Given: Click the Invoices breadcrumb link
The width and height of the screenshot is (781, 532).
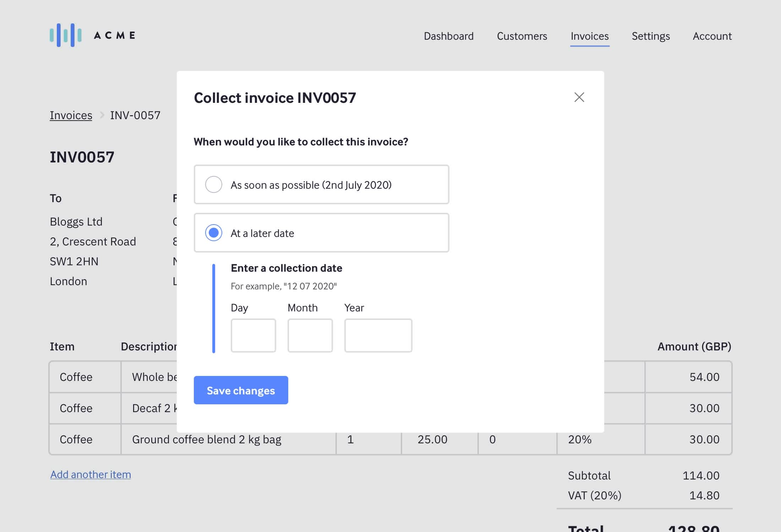Looking at the screenshot, I should click(71, 115).
